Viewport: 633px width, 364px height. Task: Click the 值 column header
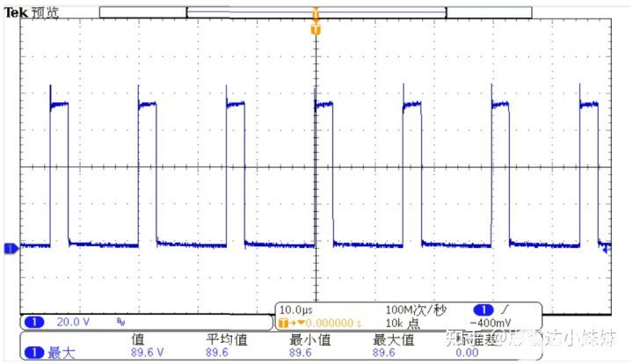138,339
